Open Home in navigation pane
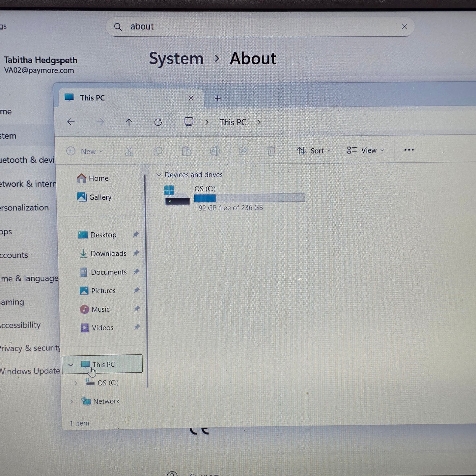This screenshot has height=476, width=476. (93, 178)
